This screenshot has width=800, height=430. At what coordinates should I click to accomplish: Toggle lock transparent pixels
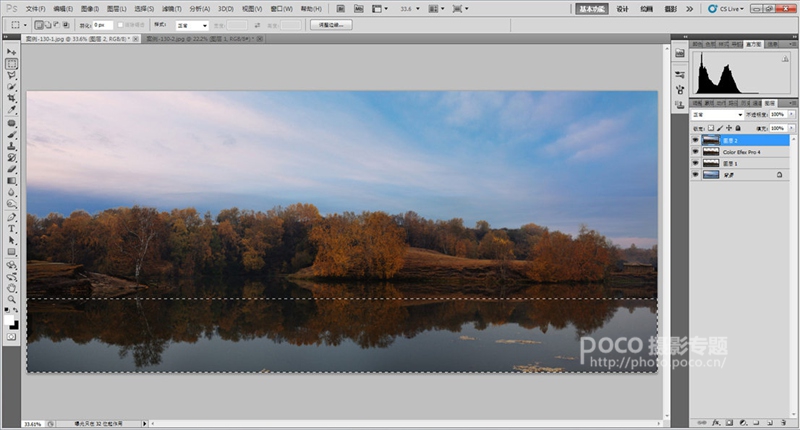(x=711, y=128)
